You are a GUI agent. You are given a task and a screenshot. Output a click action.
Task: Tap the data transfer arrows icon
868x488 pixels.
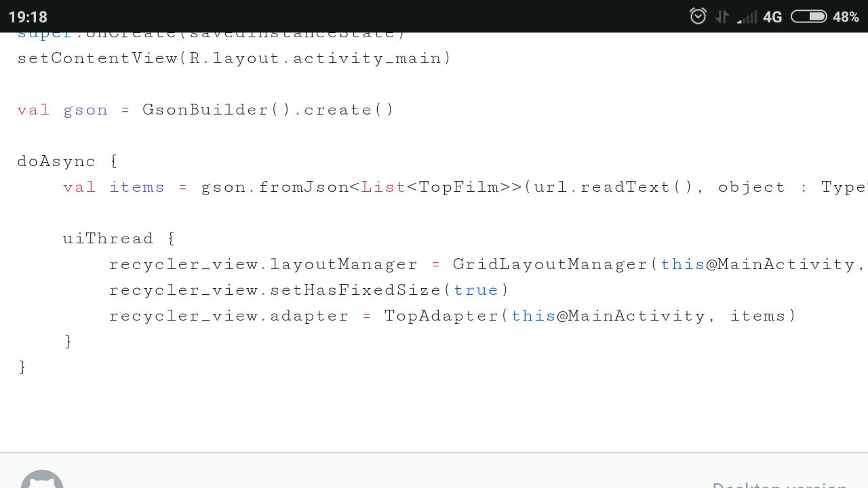pyautogui.click(x=722, y=16)
